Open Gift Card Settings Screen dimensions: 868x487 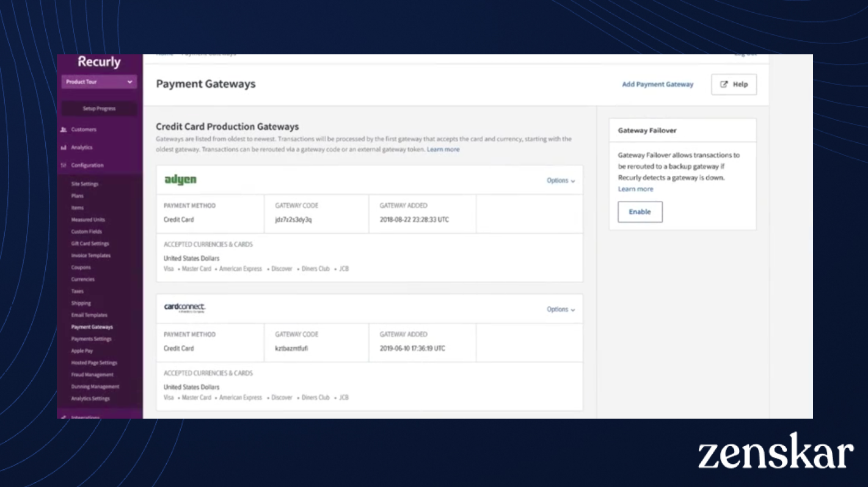click(90, 243)
